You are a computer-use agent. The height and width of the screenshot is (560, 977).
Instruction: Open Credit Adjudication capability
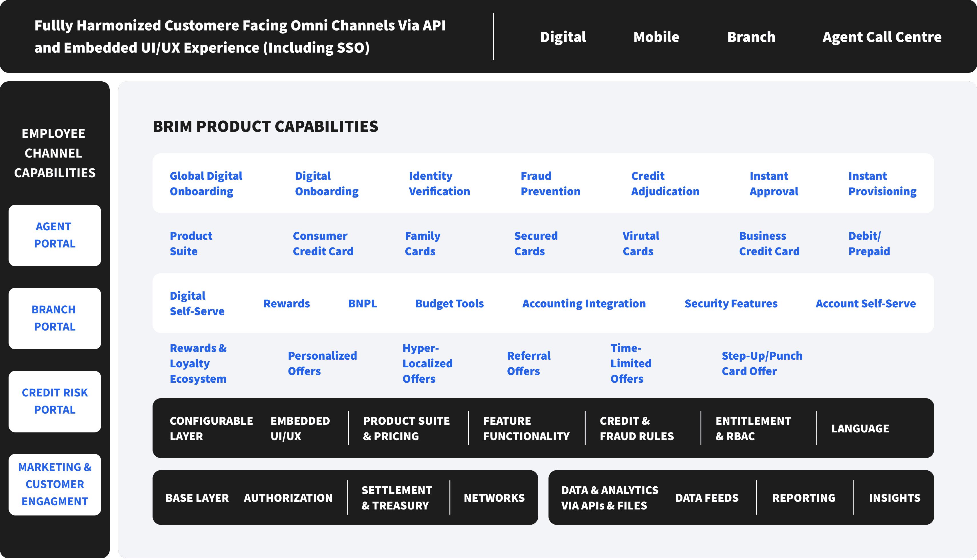click(665, 184)
